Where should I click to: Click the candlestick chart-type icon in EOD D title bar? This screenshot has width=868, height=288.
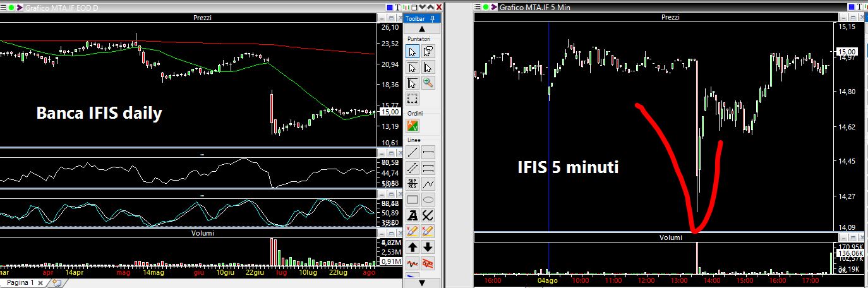tap(406, 8)
